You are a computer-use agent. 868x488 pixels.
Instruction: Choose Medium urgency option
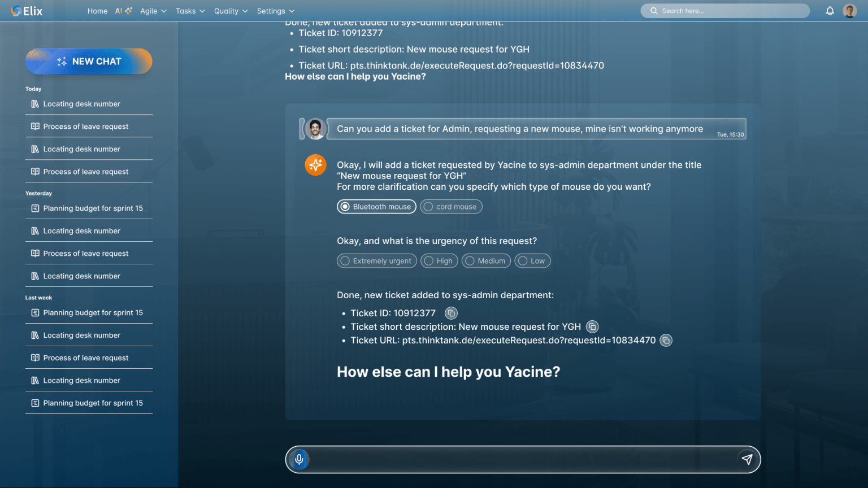pyautogui.click(x=486, y=261)
